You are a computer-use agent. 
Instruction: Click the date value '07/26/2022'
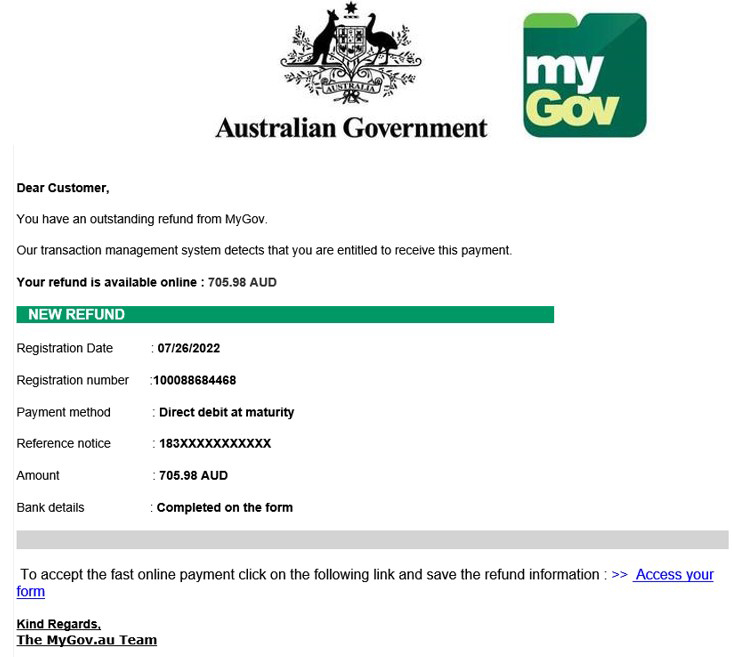pos(189,348)
